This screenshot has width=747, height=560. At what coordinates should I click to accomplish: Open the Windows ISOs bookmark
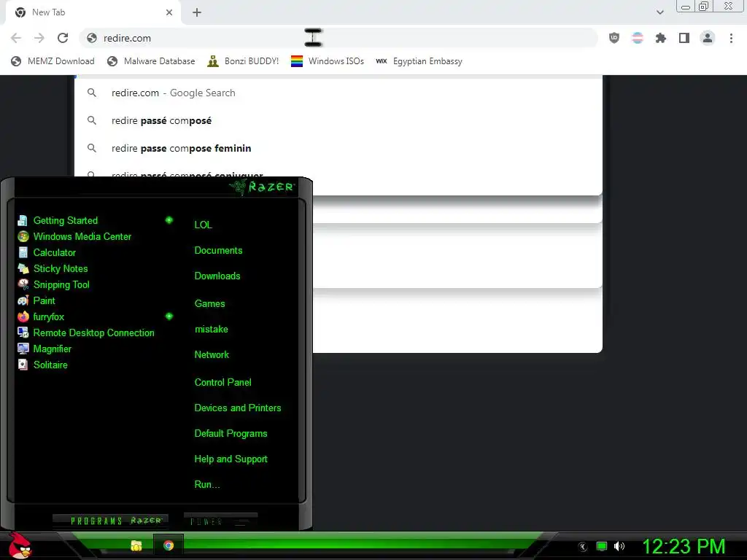click(328, 61)
